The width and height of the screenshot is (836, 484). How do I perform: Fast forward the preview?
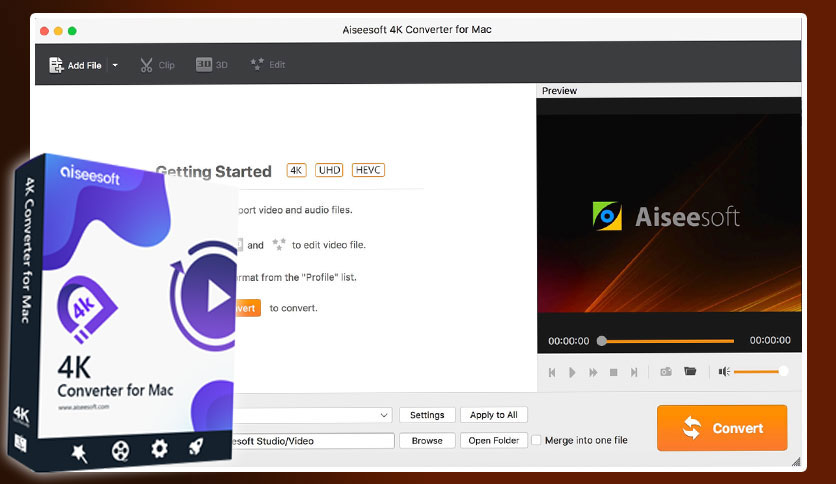click(x=593, y=372)
